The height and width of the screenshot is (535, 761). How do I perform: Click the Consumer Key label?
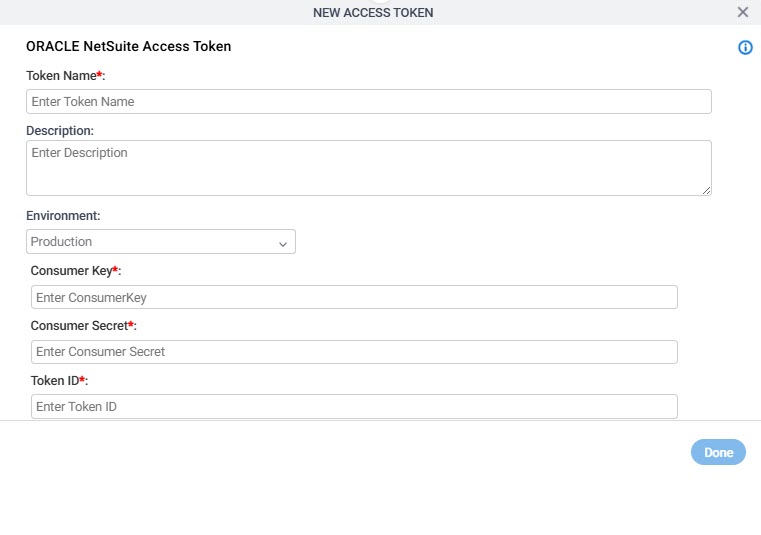(76, 271)
